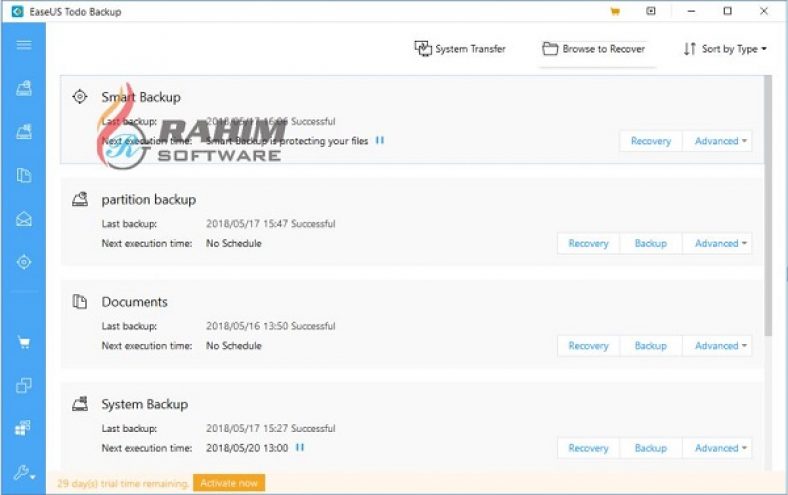The width and height of the screenshot is (788, 495).
Task: Click the System Clone Windows icon
Action: pyautogui.click(x=24, y=428)
